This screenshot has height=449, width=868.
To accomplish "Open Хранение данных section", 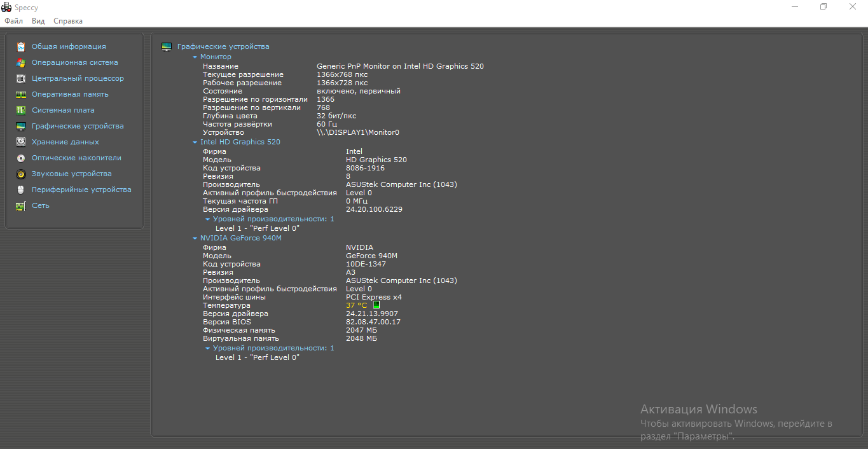I will (65, 142).
